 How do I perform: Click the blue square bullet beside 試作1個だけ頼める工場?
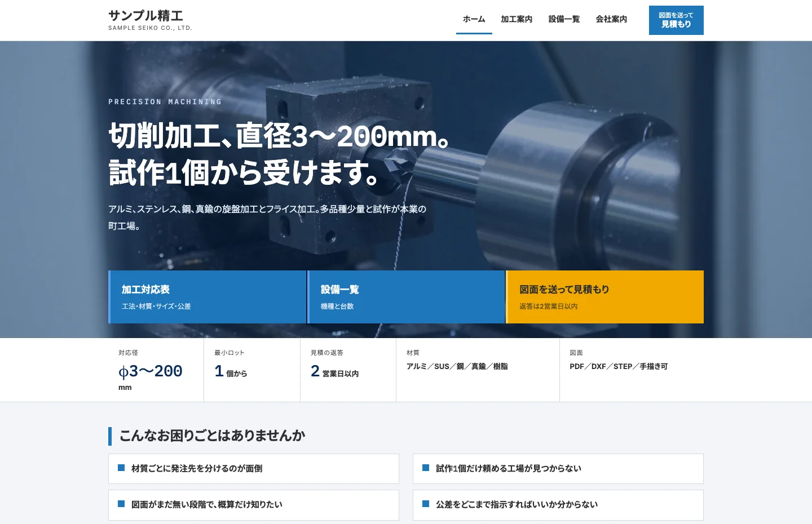coord(426,468)
